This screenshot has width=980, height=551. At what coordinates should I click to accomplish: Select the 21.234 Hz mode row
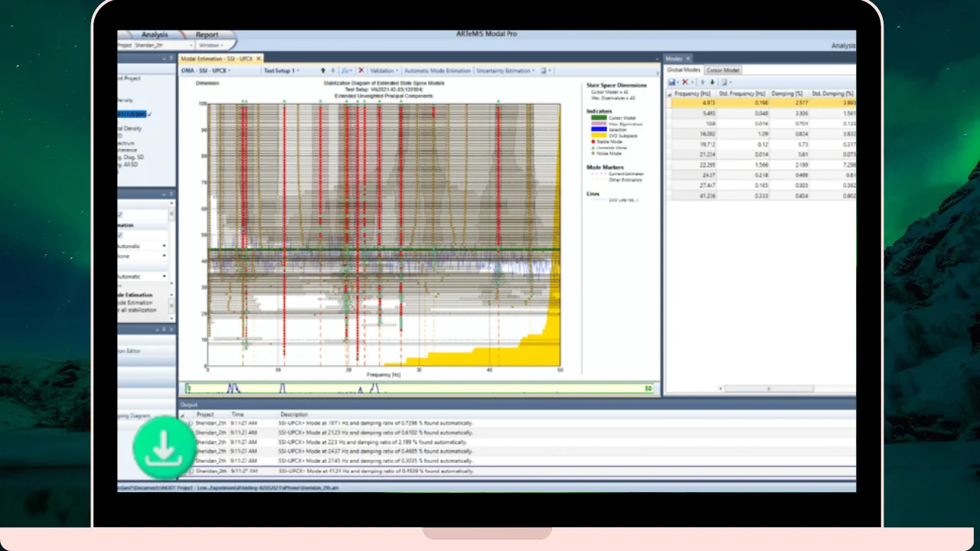click(761, 154)
